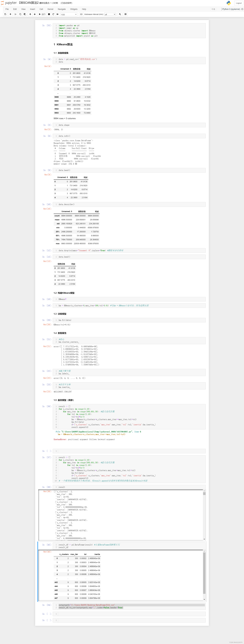The image size is (244, 644).
Task: Click the SyntaxError message text
Action: click(x=84, y=440)
